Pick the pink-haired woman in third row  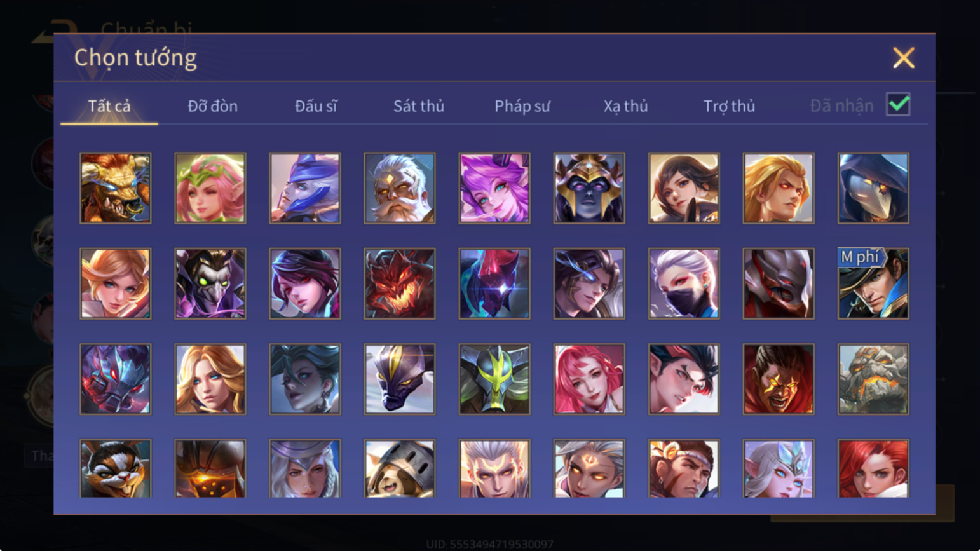coord(589,379)
